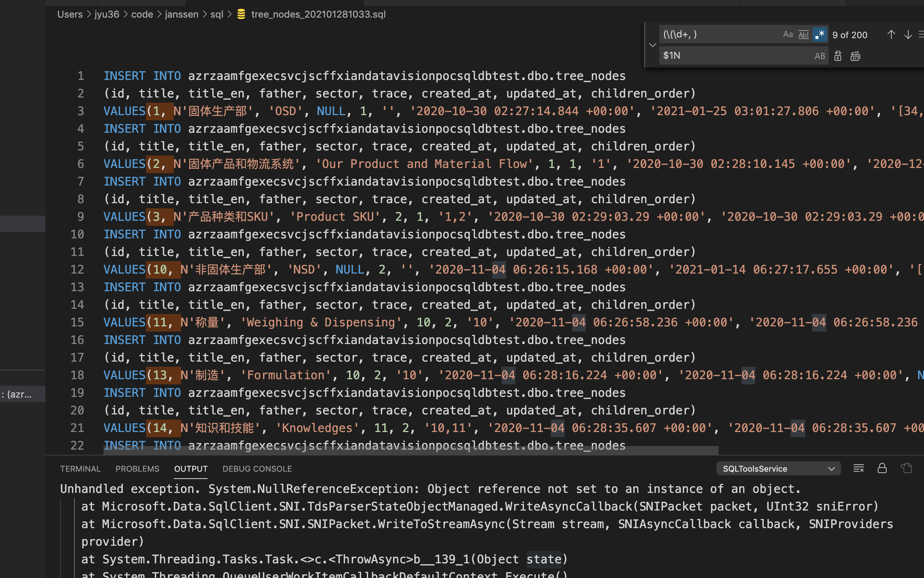Expand the breadcrumb path janssen node
The width and height of the screenshot is (924, 578).
(180, 14)
